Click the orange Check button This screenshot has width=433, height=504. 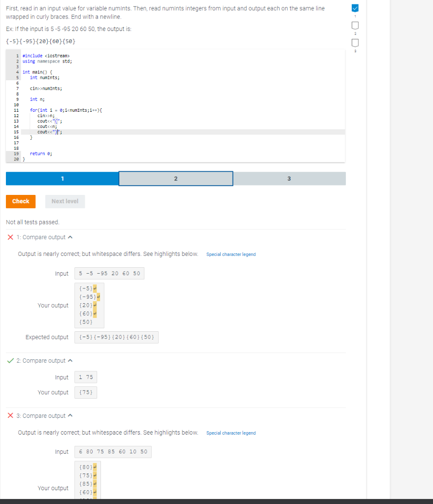20,201
